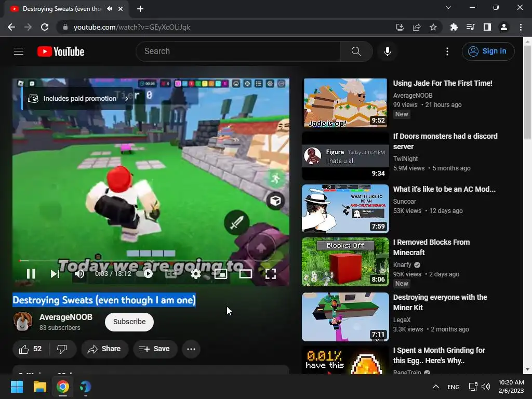Click the address bar URL
Screen dimensions: 532x399
[x=131, y=27]
